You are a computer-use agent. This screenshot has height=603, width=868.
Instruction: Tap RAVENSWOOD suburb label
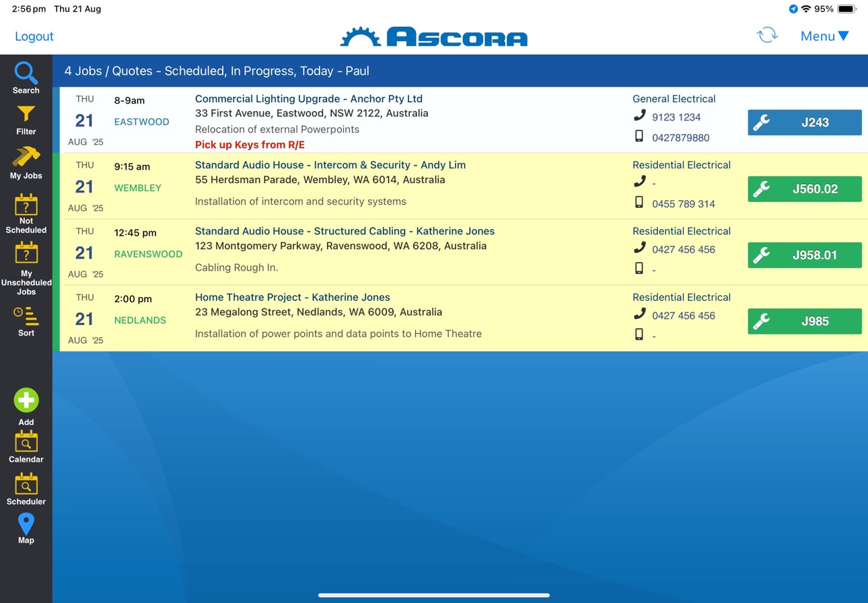[148, 254]
